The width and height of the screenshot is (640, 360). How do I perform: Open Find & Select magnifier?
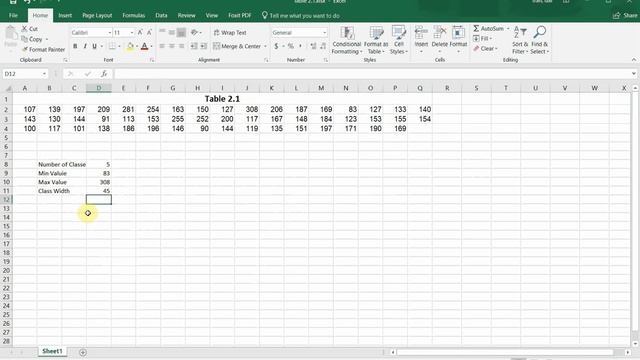pyautogui.click(x=540, y=40)
